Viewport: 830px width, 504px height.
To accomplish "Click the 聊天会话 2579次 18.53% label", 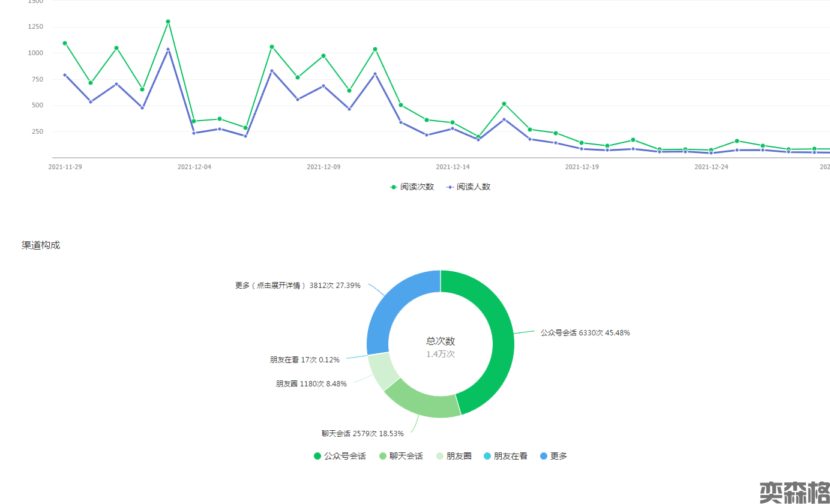I will coord(362,433).
